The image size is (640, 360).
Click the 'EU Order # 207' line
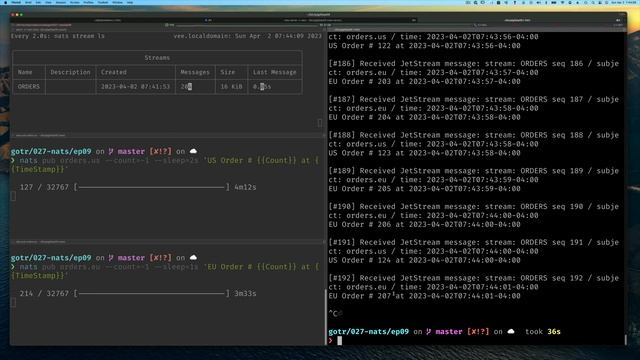tap(424, 296)
